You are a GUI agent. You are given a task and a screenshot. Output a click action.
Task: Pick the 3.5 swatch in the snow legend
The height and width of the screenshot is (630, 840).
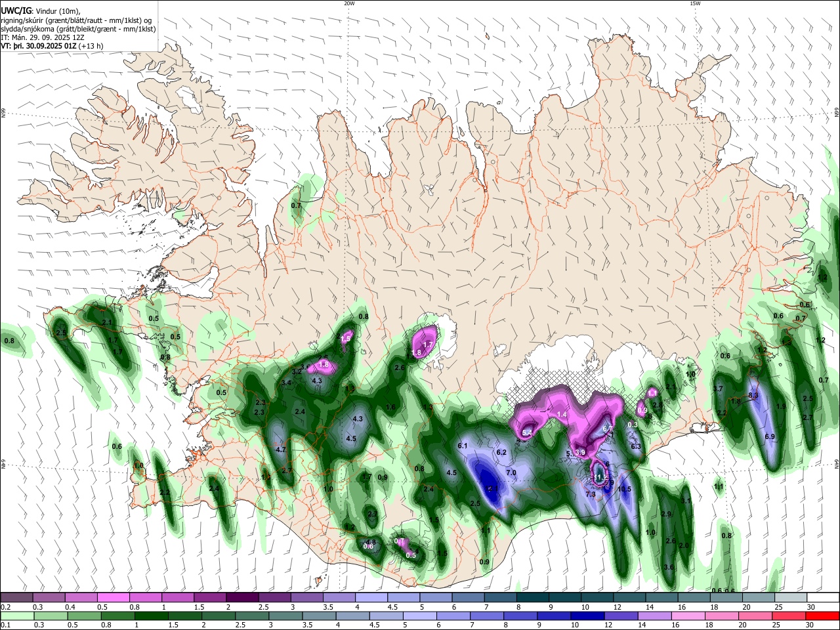(x=339, y=597)
